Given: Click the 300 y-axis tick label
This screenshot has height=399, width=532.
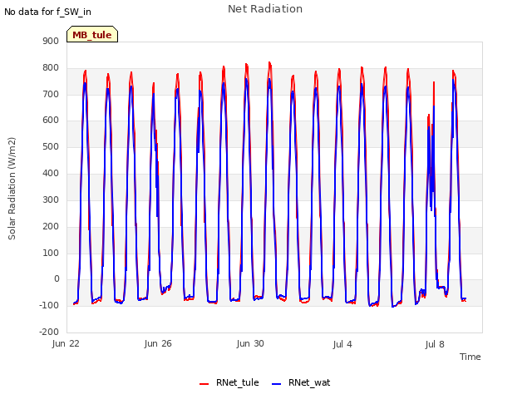Looking at the screenshot, I should pyautogui.click(x=51, y=199).
